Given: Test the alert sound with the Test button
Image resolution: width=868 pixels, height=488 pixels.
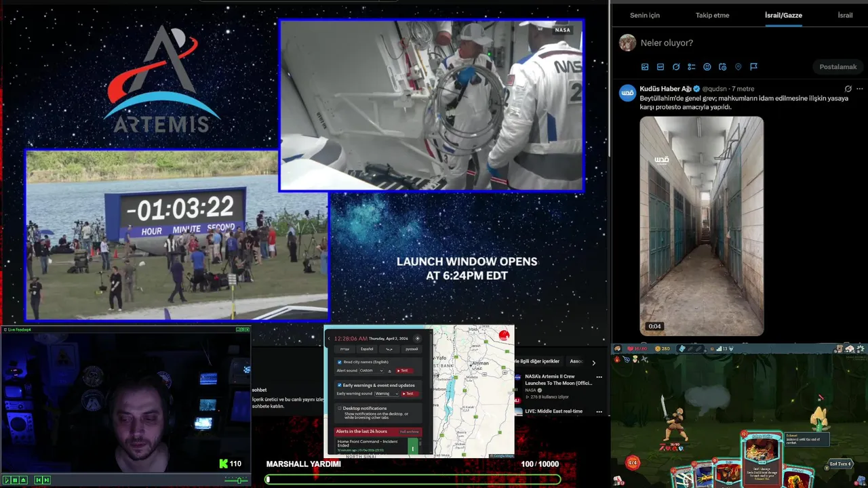Looking at the screenshot, I should pos(404,371).
